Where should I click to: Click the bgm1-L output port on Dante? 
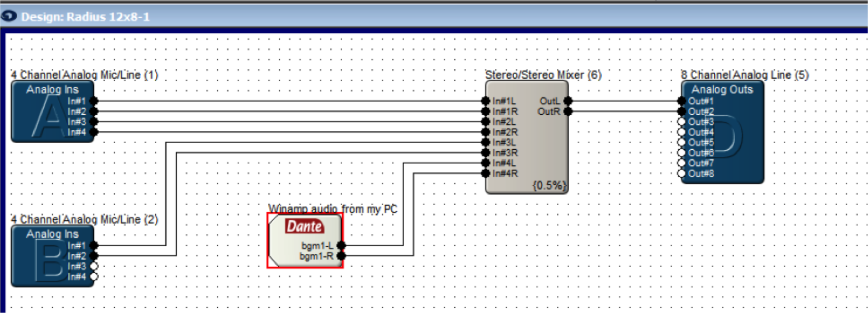(x=341, y=245)
